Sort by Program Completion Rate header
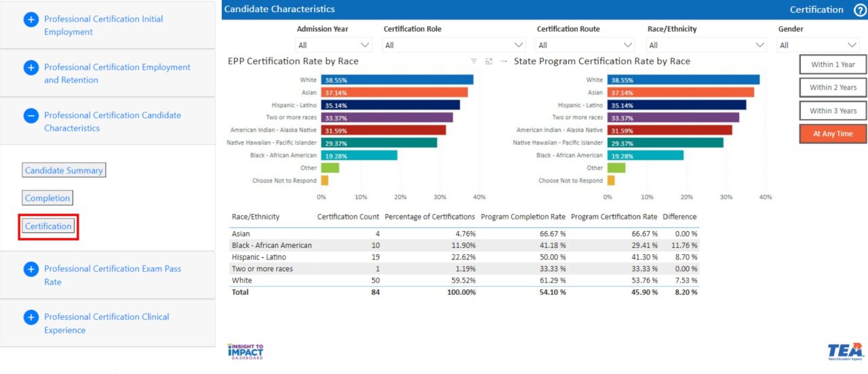 [x=523, y=217]
